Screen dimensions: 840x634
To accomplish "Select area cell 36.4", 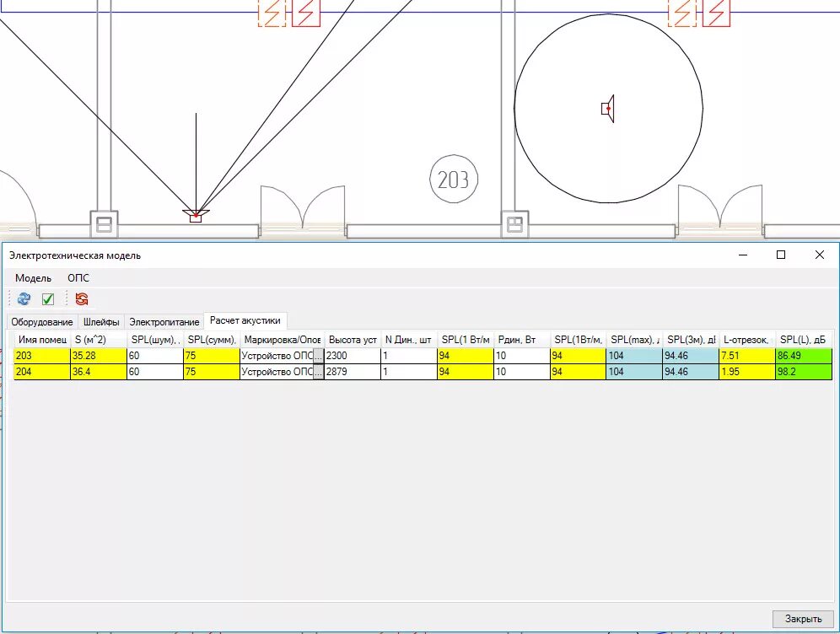I will point(99,372).
